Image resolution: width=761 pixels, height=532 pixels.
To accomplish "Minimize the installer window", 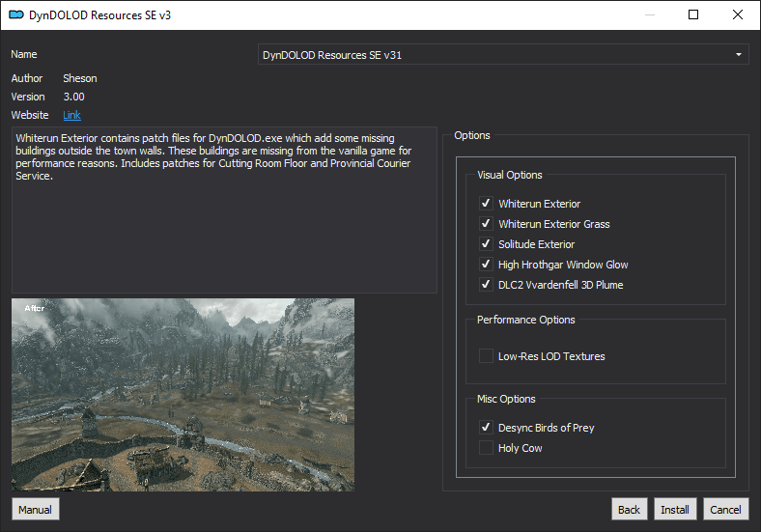I will (650, 15).
